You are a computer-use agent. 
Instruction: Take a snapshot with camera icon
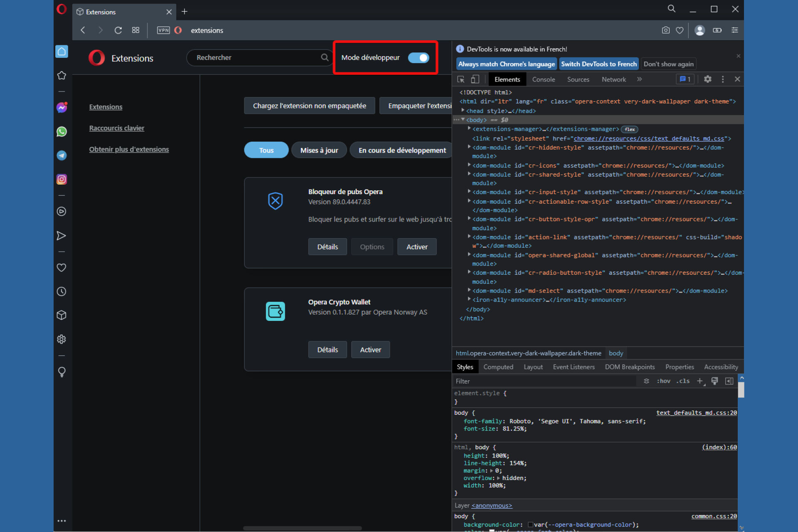click(665, 30)
